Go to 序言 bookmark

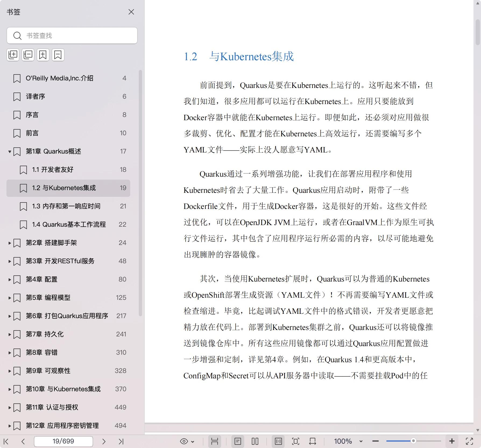pyautogui.click(x=68, y=115)
